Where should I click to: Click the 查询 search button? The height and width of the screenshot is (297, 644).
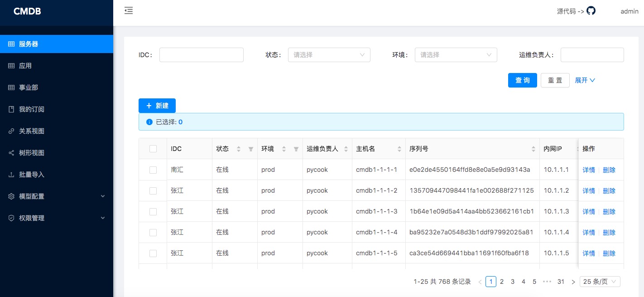tap(522, 80)
